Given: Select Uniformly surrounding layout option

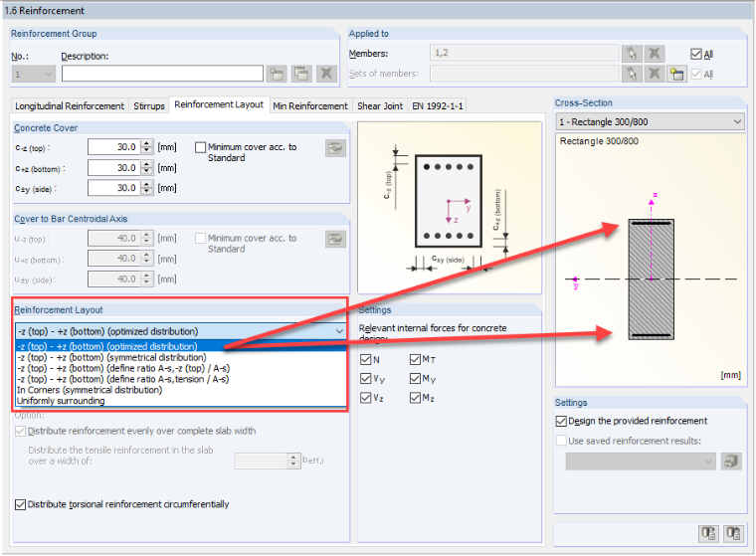Looking at the screenshot, I should [181, 401].
